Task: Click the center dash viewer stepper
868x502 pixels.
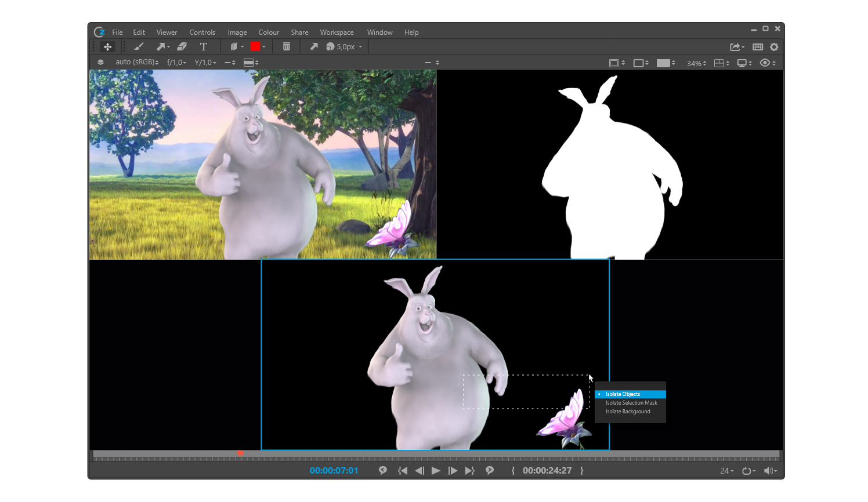Action: coord(432,63)
